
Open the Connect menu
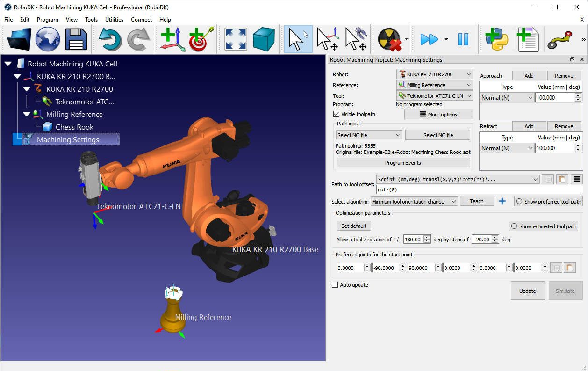tap(141, 20)
